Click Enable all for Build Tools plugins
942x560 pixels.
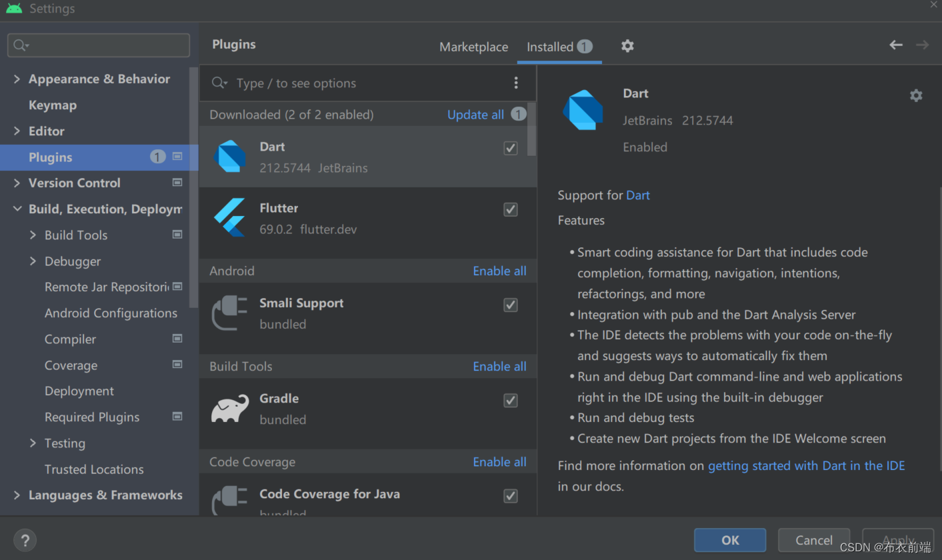(x=499, y=366)
